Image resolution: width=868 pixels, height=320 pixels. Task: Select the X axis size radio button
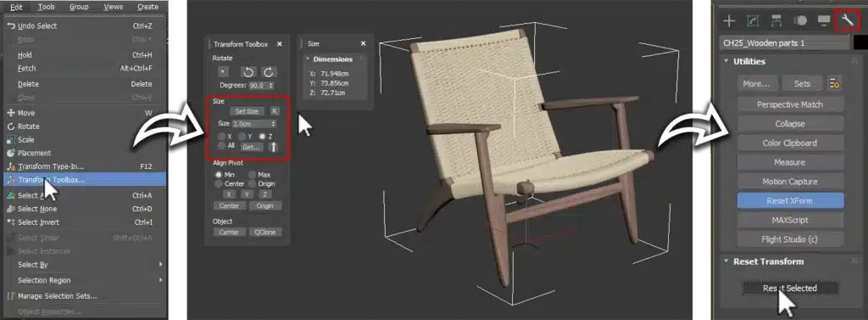pyautogui.click(x=221, y=136)
